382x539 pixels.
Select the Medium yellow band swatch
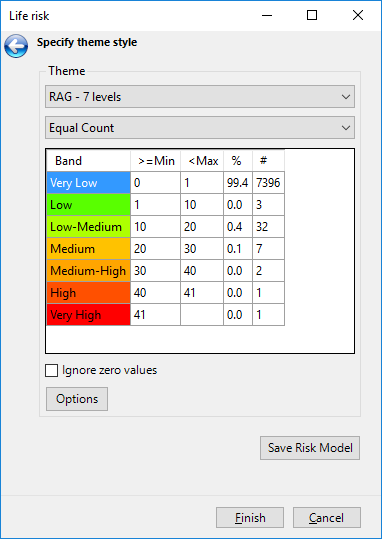(88, 249)
